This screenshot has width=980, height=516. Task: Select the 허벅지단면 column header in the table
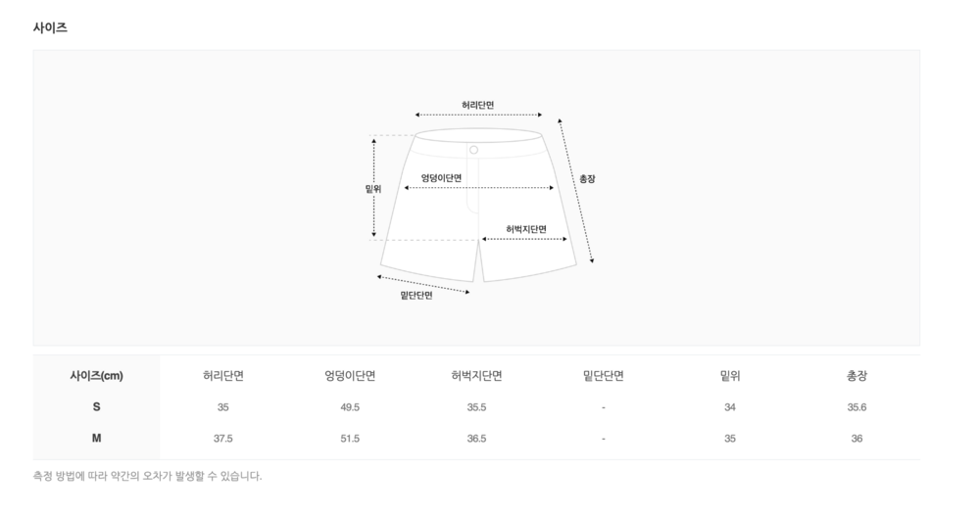click(x=477, y=376)
